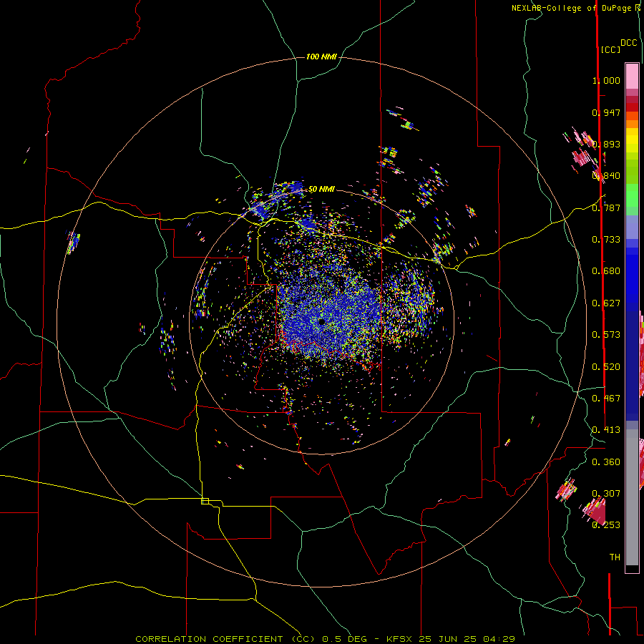Click the 0.467 scale value
Viewport: 644px width, 644px height.
[606, 399]
